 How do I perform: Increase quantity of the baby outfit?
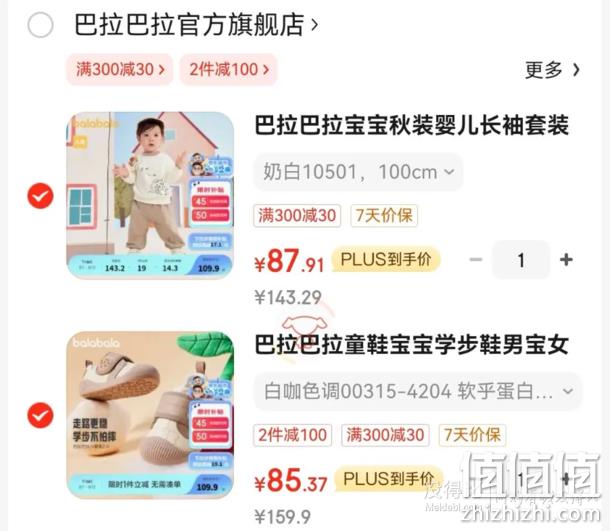pyautogui.click(x=566, y=259)
